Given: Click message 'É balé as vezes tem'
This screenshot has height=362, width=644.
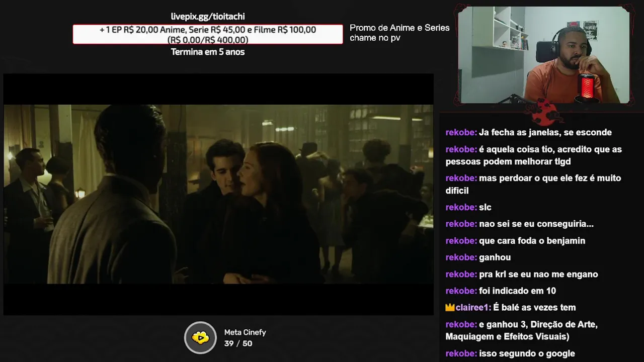Looking at the screenshot, I should point(534,308).
